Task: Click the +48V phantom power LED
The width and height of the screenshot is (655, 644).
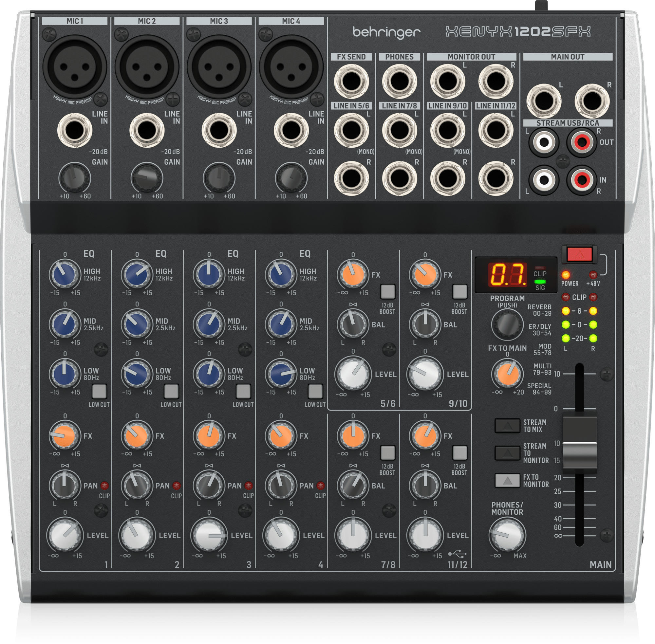Action: (593, 274)
